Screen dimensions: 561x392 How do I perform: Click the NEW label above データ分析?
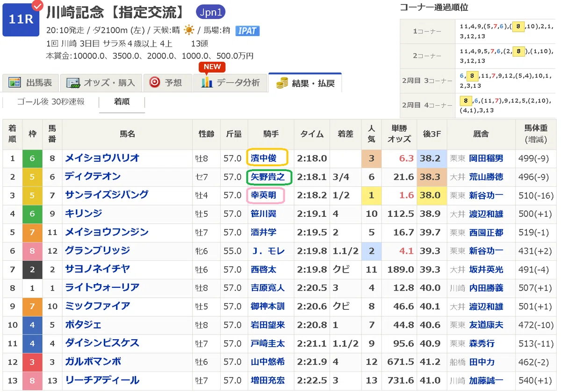pyautogui.click(x=212, y=66)
